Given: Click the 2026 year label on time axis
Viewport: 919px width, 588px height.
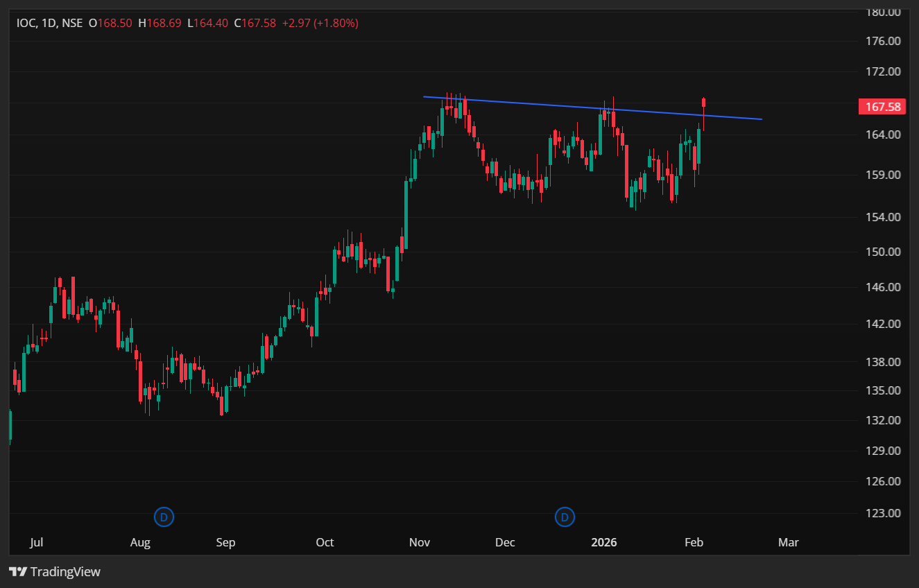Looking at the screenshot, I should pos(603,542).
